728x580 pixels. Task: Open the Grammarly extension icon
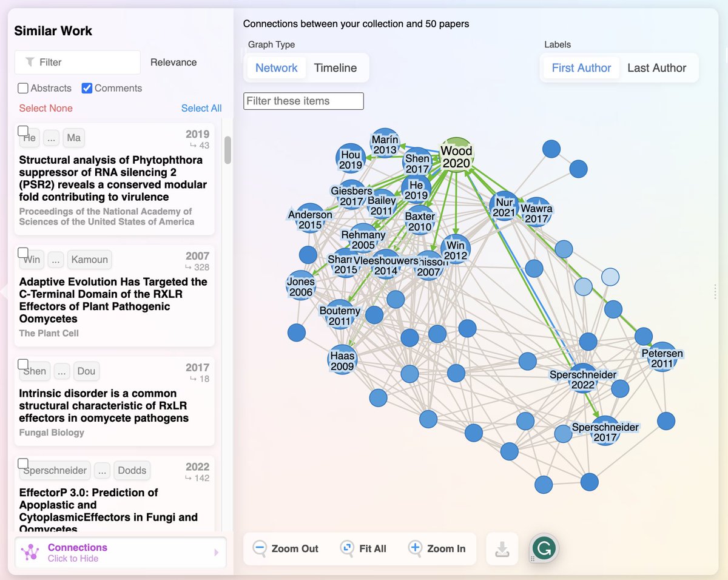click(x=544, y=548)
